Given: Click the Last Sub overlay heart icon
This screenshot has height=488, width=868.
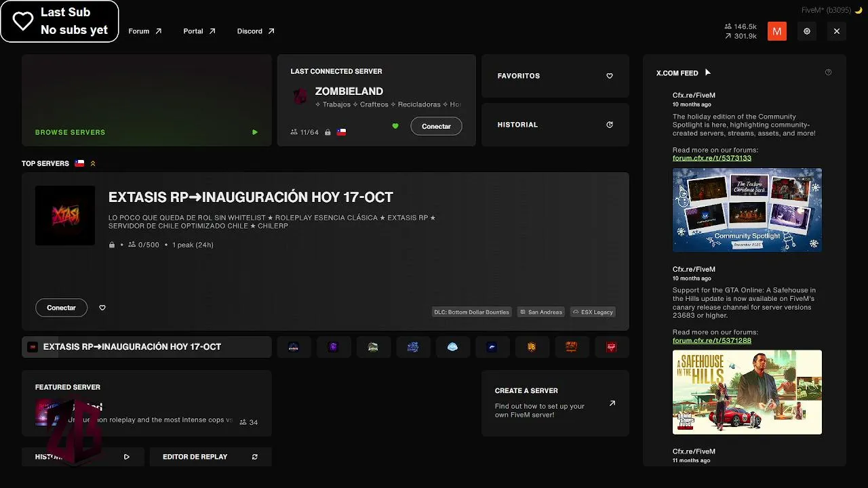Looking at the screenshot, I should 23,21.
